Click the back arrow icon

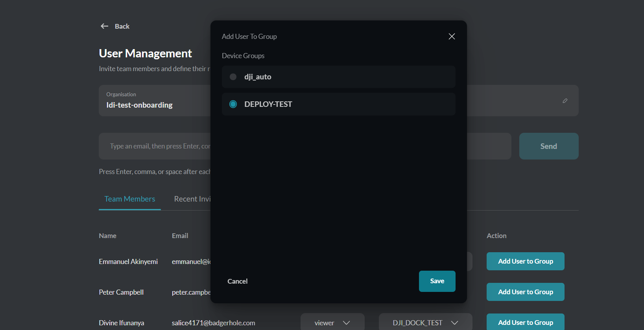104,26
